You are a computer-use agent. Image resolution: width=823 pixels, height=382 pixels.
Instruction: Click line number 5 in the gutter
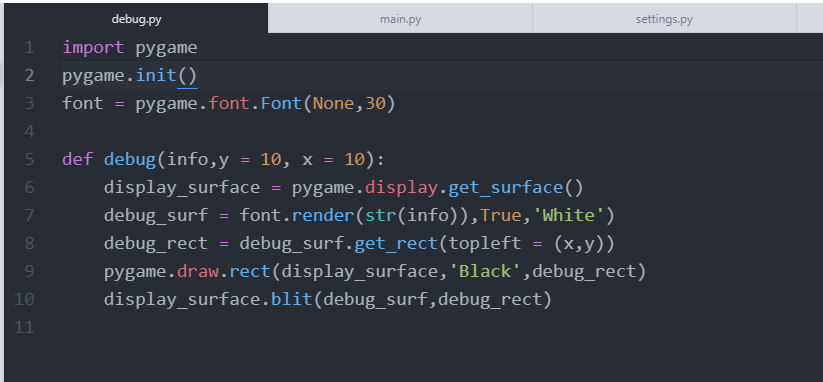click(x=29, y=159)
